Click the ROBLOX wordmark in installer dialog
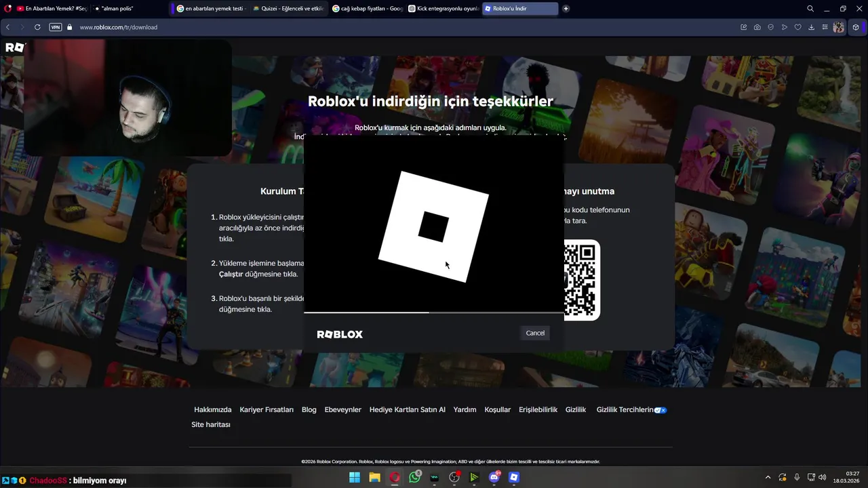The width and height of the screenshot is (868, 488). click(x=340, y=334)
